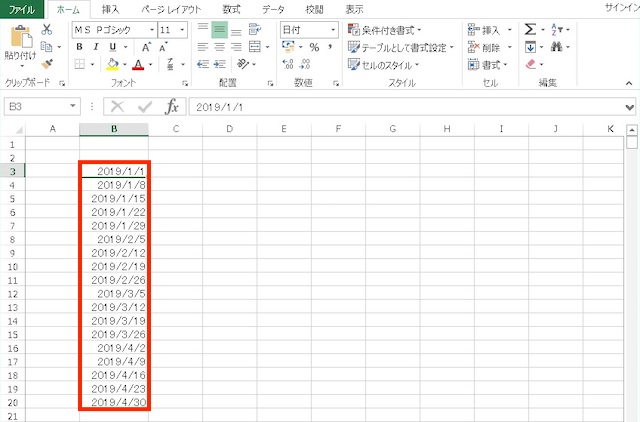Toggle middle vertical align button

point(219,30)
